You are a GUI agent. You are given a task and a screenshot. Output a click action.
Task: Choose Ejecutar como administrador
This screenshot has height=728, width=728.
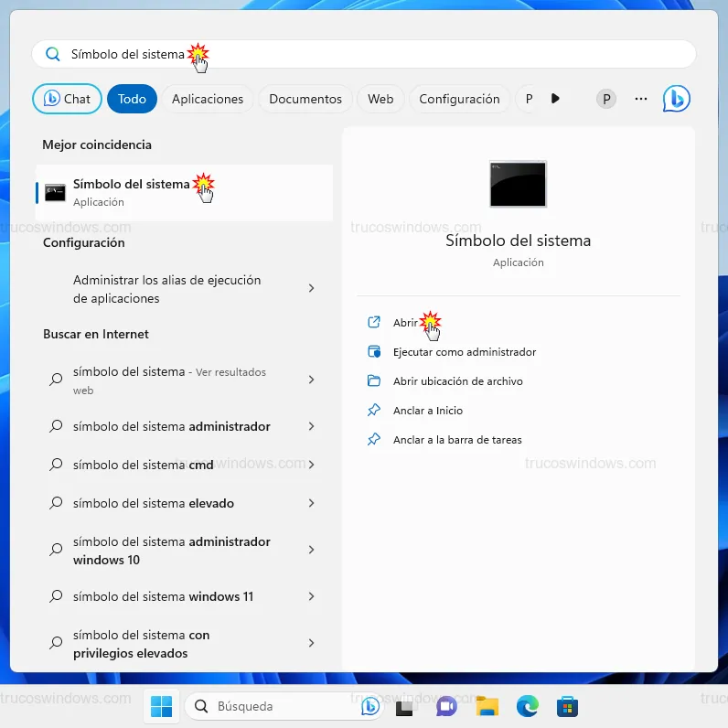click(464, 352)
